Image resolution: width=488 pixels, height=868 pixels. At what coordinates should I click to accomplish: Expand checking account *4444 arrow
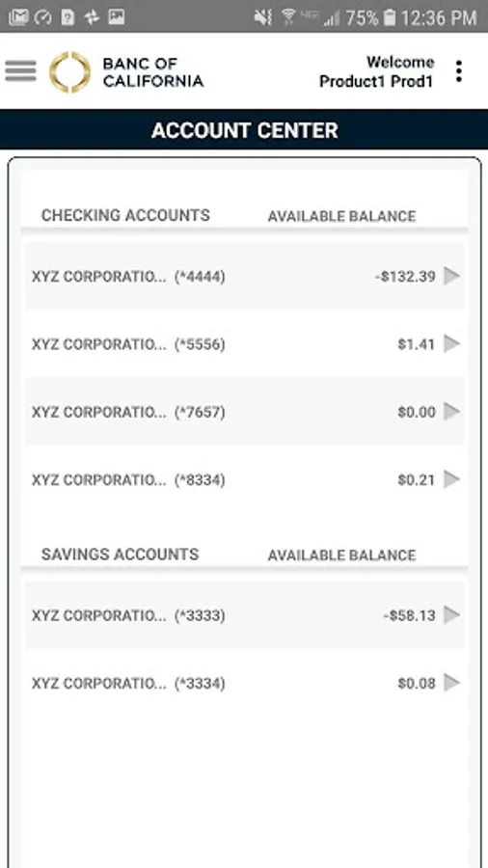click(x=452, y=276)
